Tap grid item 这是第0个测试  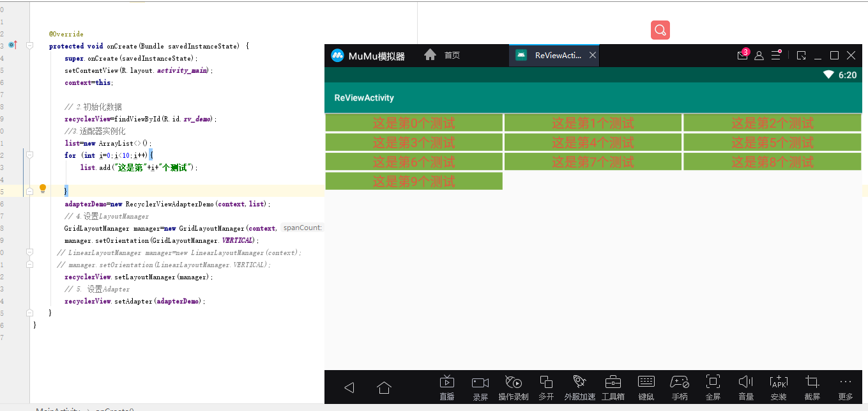[414, 123]
